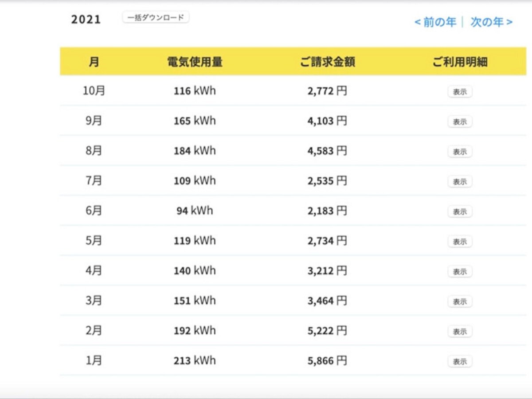Select the 7月 month cell
The image size is (532, 399).
94,181
